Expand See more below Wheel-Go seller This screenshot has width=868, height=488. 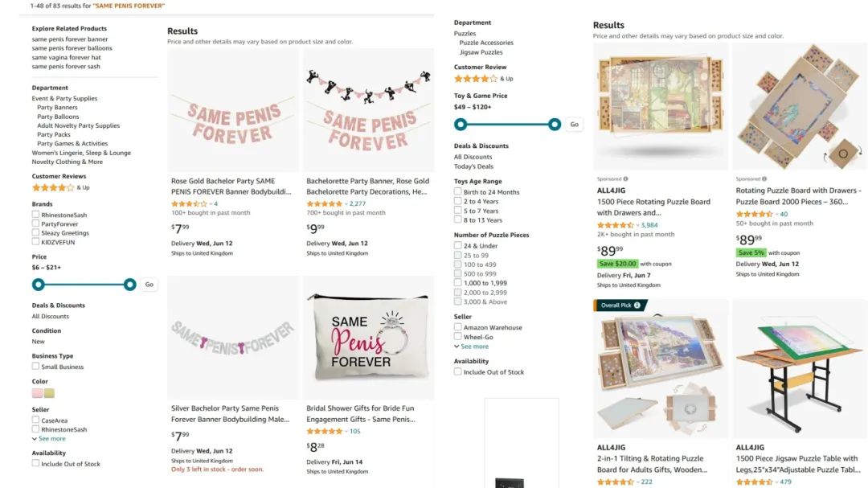(474, 347)
